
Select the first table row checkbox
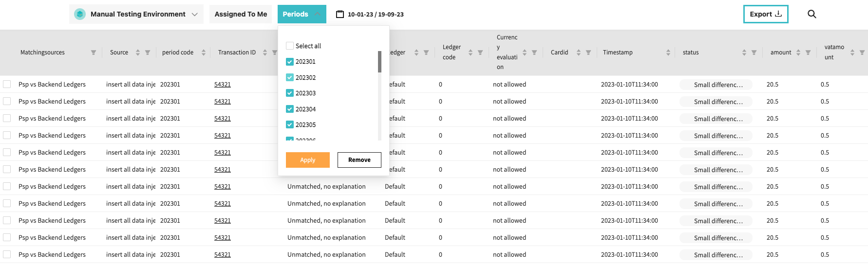pyautogui.click(x=7, y=84)
